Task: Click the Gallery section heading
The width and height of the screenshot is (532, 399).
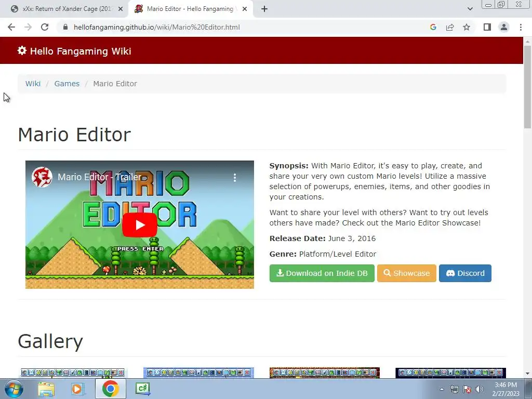Action: 50,341
